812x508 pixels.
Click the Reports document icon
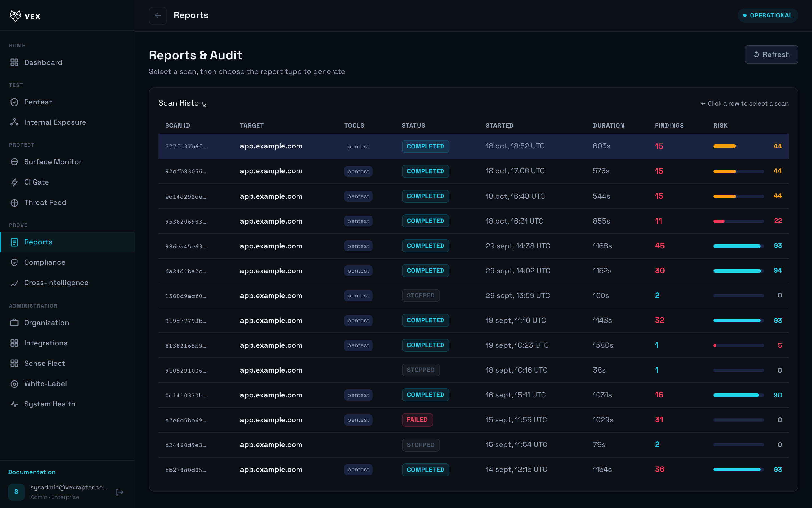click(x=14, y=242)
